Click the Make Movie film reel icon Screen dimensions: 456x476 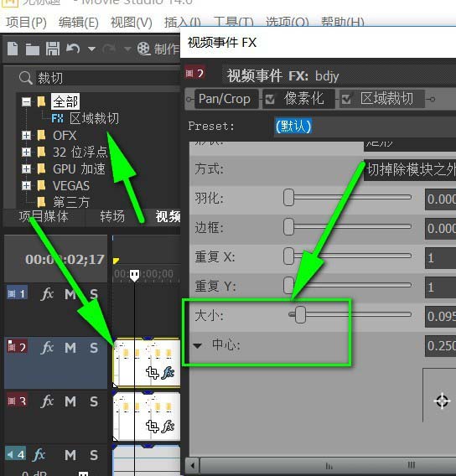pyautogui.click(x=143, y=49)
